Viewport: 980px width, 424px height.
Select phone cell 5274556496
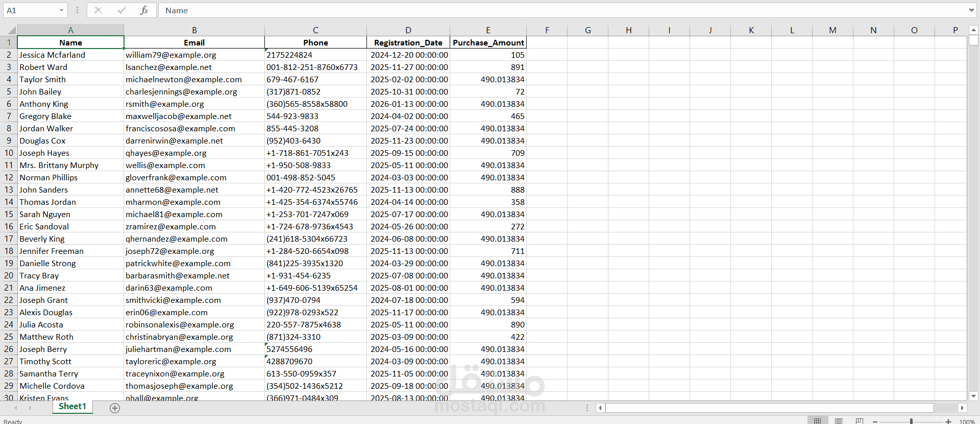point(315,349)
